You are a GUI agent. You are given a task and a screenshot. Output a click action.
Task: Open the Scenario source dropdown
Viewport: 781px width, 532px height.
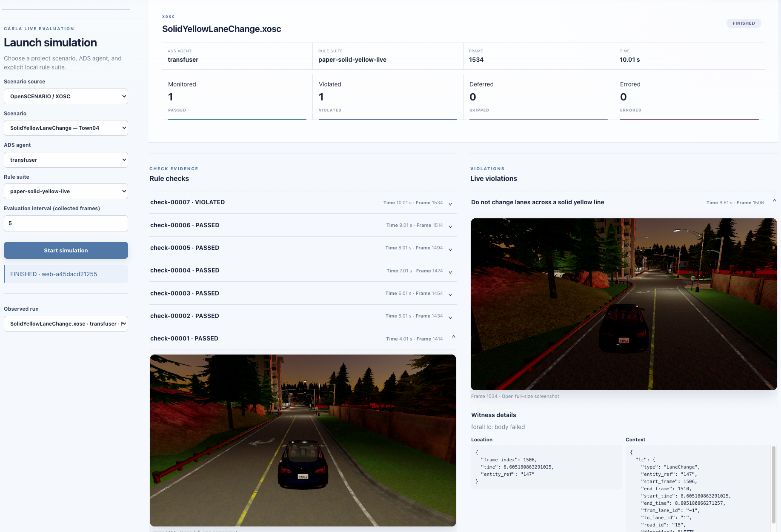point(66,97)
